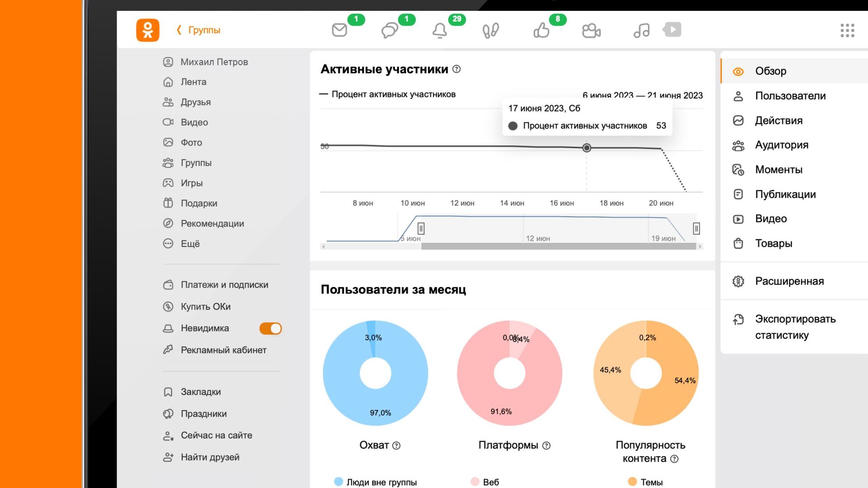Click help icon beside Популярность контента
This screenshot has height=488, width=868.
(x=674, y=459)
